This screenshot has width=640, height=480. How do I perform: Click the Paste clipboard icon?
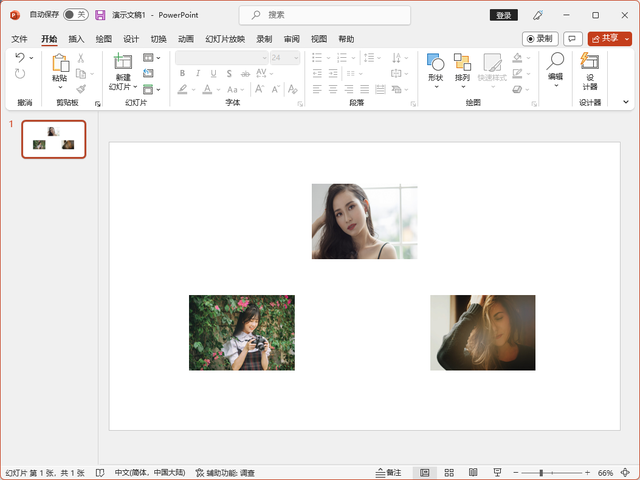click(x=60, y=63)
